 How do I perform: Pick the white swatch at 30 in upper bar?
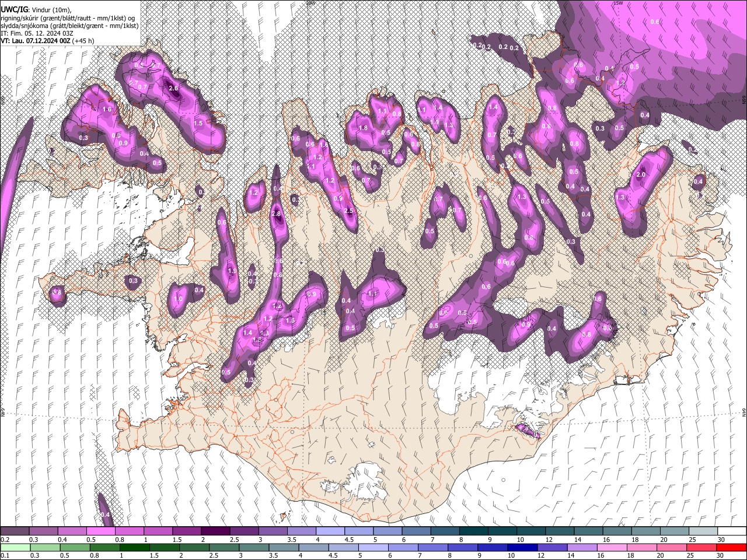click(x=731, y=531)
